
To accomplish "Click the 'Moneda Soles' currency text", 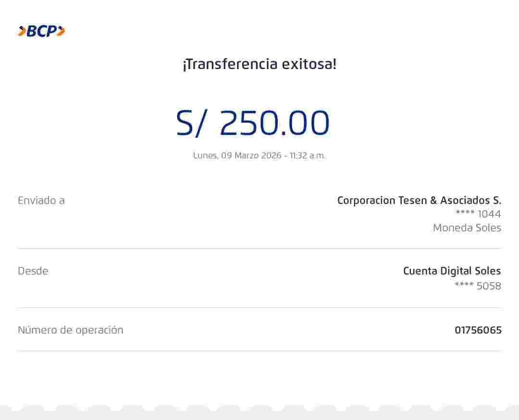I will (x=467, y=228).
